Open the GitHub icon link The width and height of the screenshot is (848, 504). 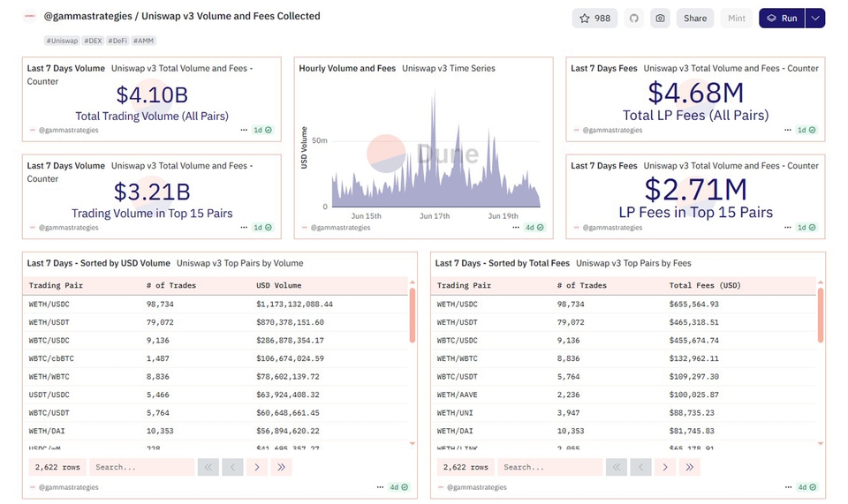point(633,19)
